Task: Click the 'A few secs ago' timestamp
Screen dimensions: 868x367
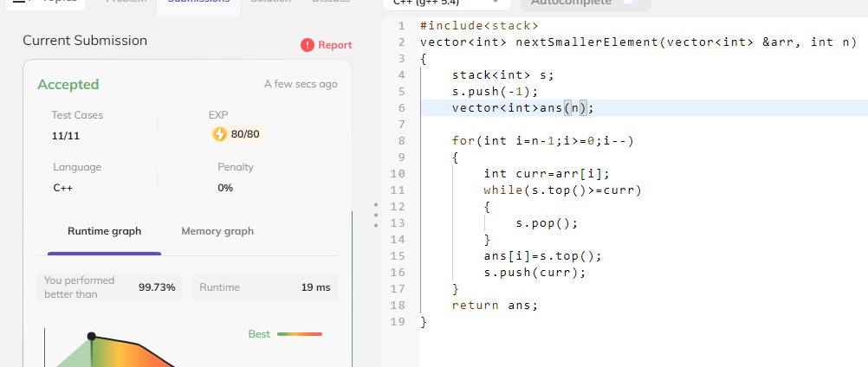Action: (301, 85)
